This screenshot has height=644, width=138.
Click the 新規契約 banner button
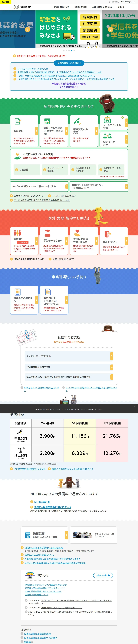(90, 17)
